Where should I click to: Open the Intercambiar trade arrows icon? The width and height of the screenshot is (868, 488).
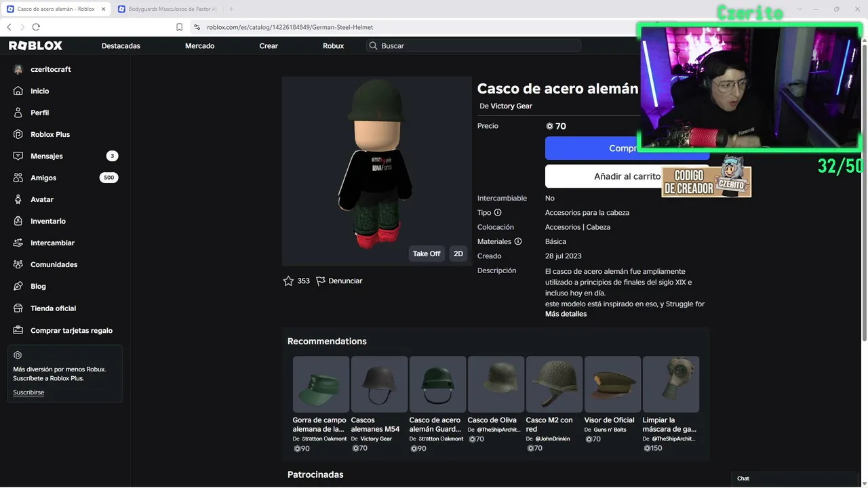point(18,243)
